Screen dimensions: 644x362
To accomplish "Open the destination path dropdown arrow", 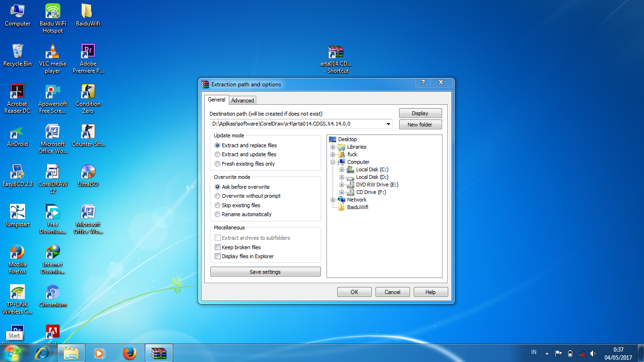I will coord(388,124).
